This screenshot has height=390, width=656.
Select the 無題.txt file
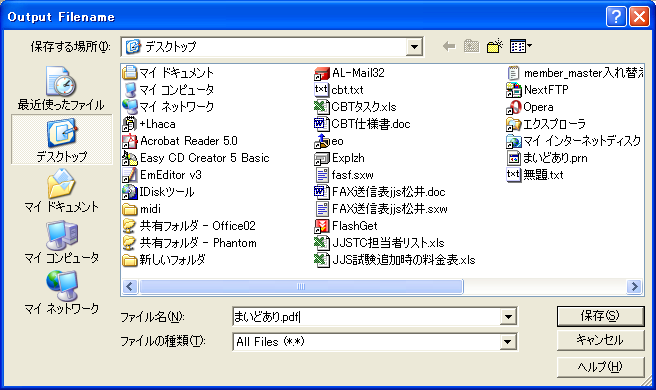(x=535, y=175)
